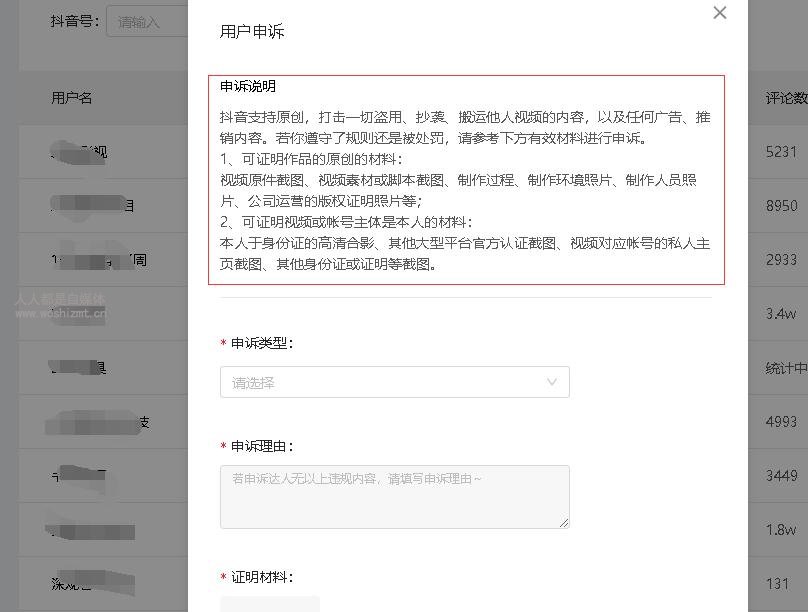Click the 抖音号 input field
This screenshot has height=612, width=808.
click(147, 21)
